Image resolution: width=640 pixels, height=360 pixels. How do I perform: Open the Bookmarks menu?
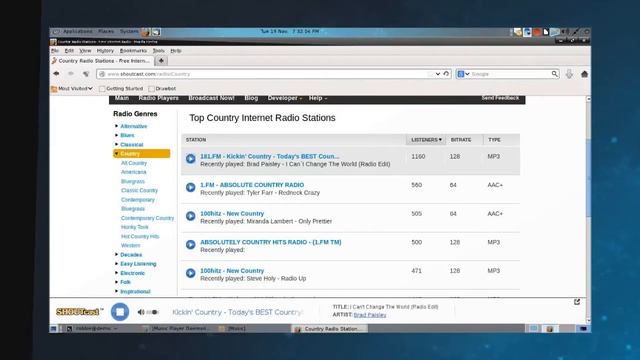tap(133, 51)
